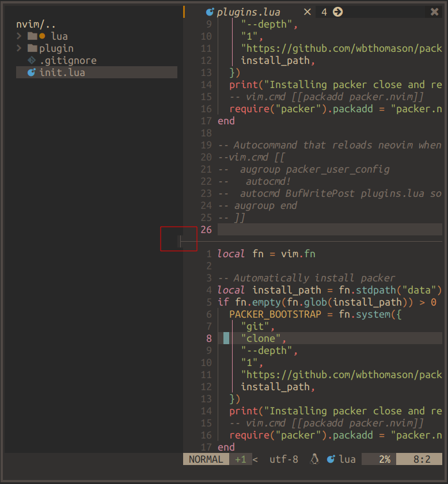The width and height of the screenshot is (448, 484).
Task: Click the Lua icon on plugins.lua tab
Action: tap(210, 12)
